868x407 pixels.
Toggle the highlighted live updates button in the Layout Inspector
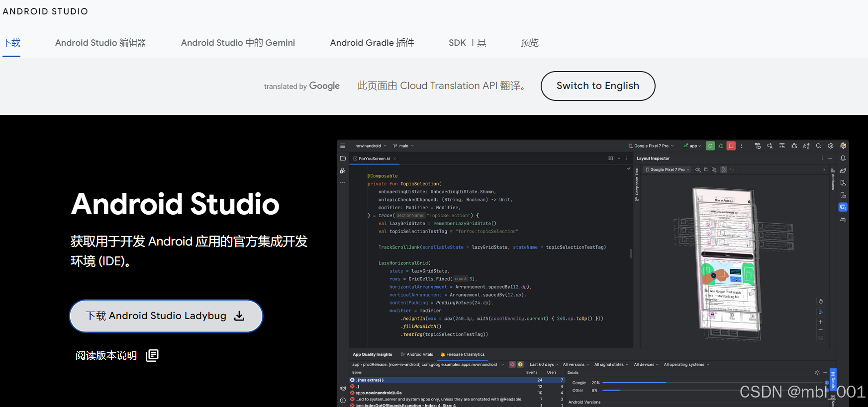point(724,169)
